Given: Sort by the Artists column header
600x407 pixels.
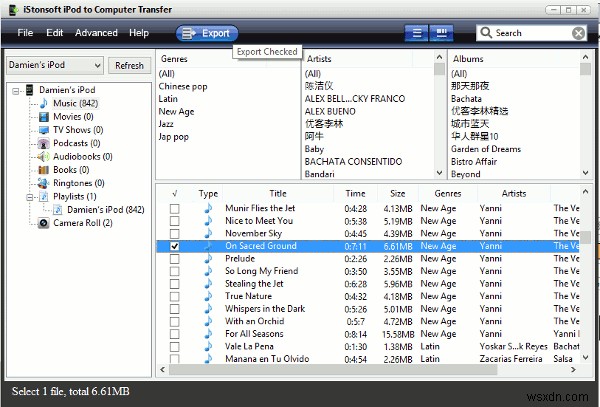Looking at the screenshot, I should [x=514, y=194].
